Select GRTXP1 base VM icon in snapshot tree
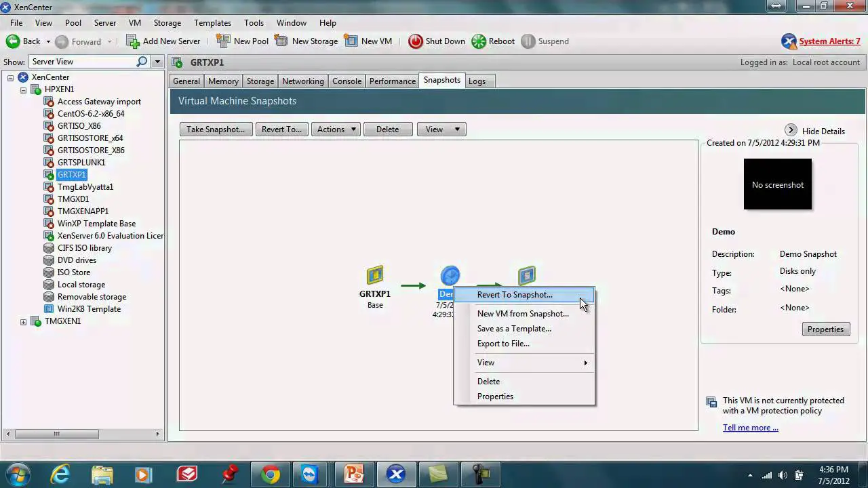Viewport: 868px width, 488px height. pyautogui.click(x=375, y=274)
